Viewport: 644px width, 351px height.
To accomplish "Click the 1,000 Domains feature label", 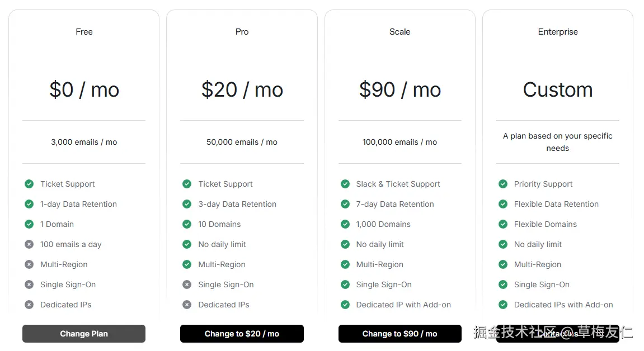I will [x=383, y=224].
